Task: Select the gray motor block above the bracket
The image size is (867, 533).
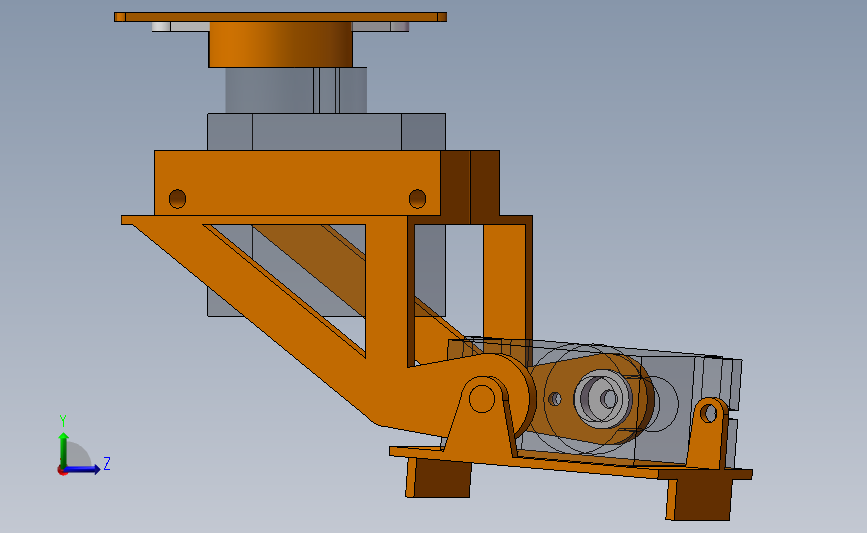Action: point(326,132)
